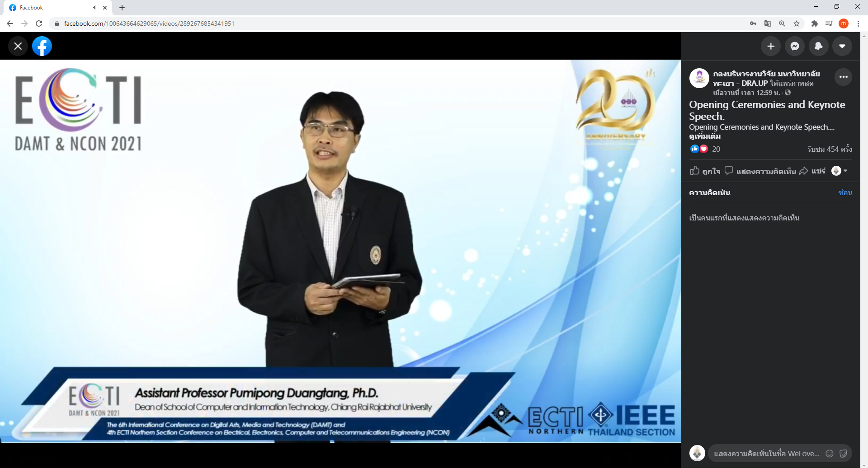Open the comment-as identity dropdown
Image resolution: width=868 pixels, height=468 pixels.
click(x=840, y=171)
